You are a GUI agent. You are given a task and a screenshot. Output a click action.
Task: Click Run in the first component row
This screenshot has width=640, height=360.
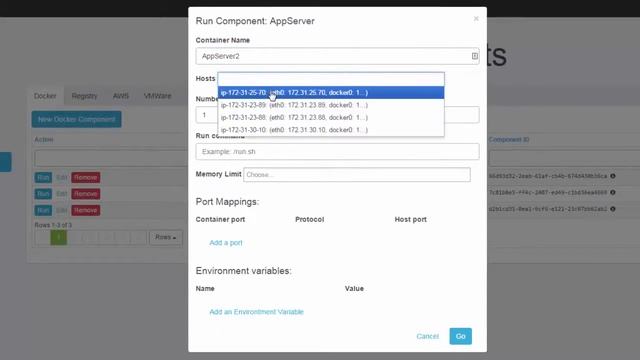click(x=43, y=178)
